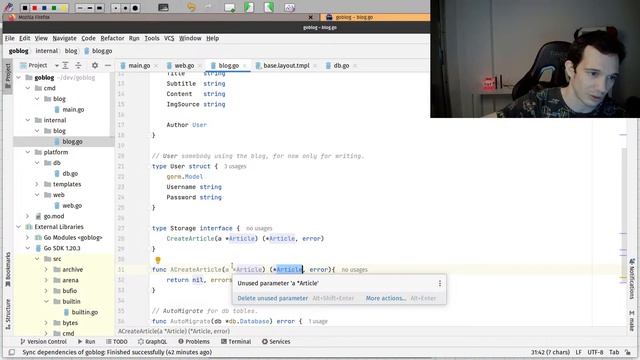Image resolution: width=640 pixels, height=360 pixels.
Task: Collapse the cmd folder in project tree
Action: tap(28, 88)
